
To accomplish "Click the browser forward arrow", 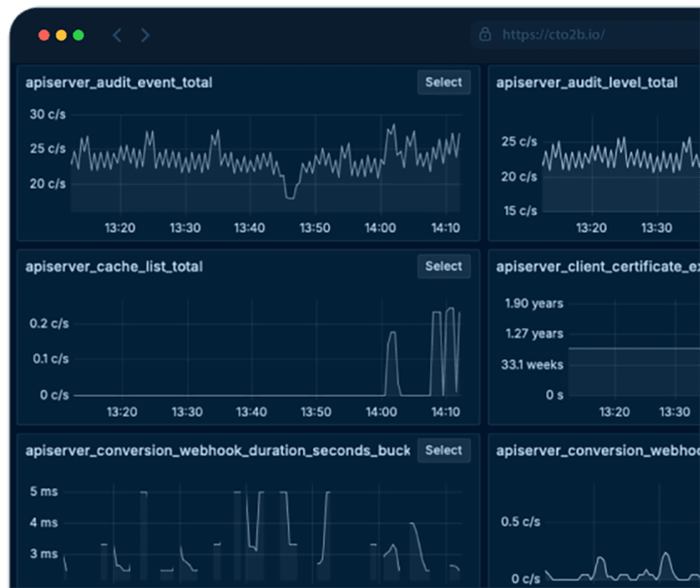I will 145,35.
